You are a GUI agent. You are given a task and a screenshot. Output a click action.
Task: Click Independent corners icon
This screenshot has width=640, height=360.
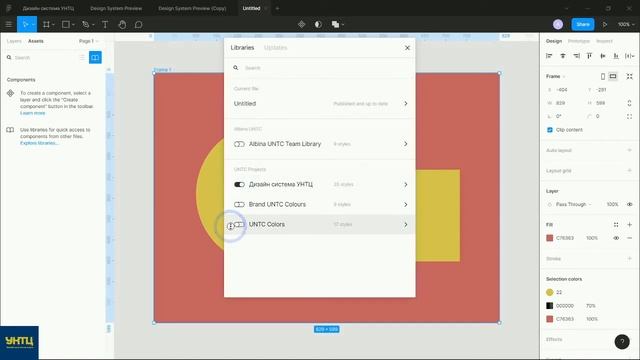[629, 116]
